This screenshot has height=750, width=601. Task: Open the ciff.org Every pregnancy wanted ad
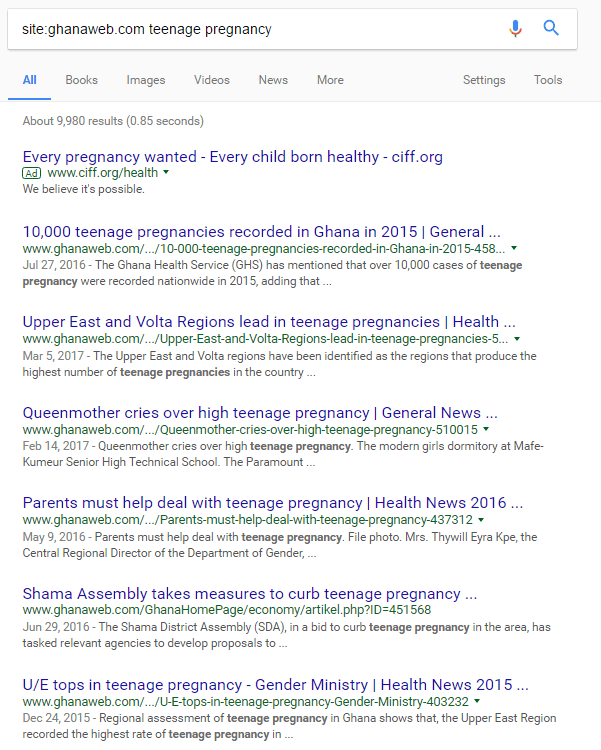pos(232,157)
